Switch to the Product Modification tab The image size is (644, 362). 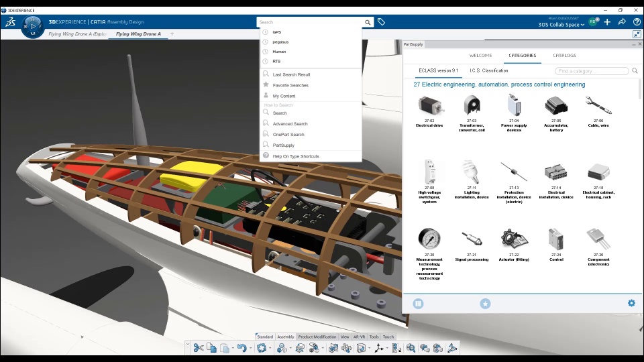coord(317,337)
